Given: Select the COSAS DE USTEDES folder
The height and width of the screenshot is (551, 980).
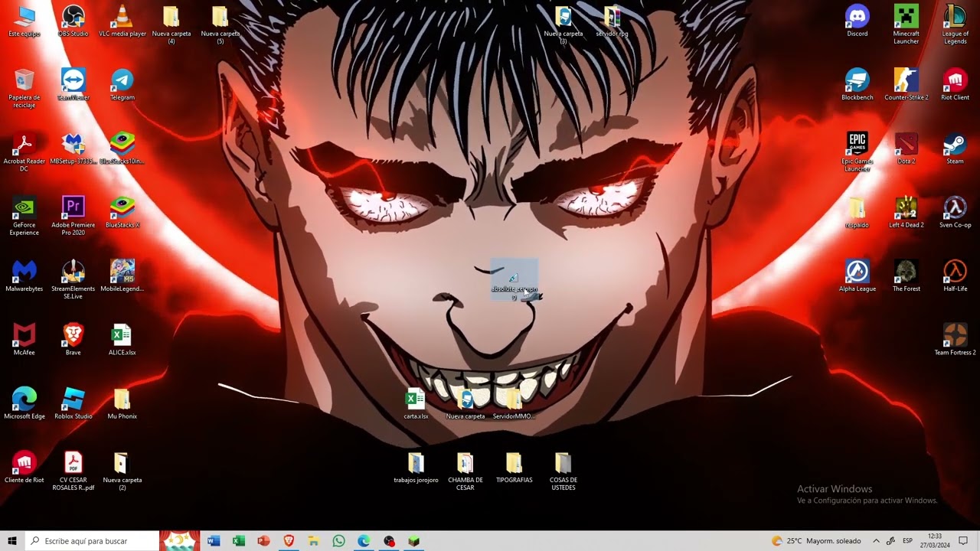Looking at the screenshot, I should pos(563,471).
